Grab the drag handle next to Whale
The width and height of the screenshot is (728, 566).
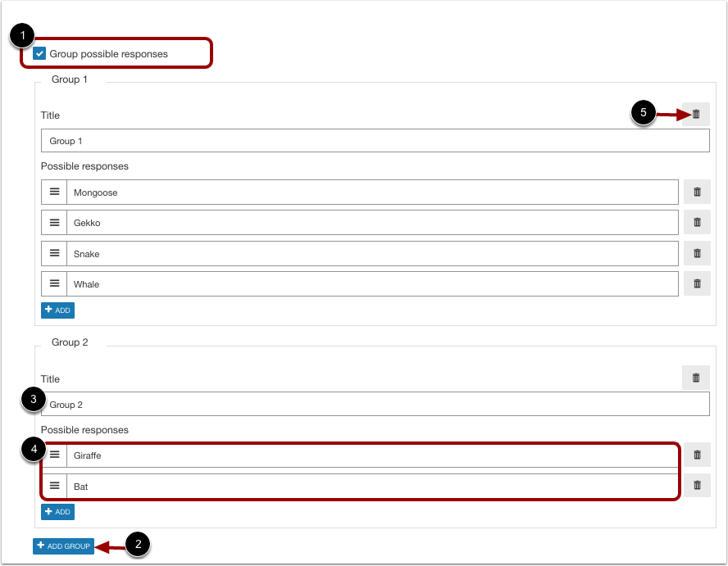point(54,284)
